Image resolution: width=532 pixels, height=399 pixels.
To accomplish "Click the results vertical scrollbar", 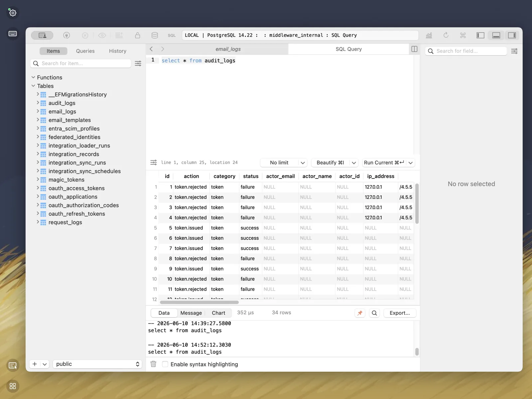I will pos(417,203).
